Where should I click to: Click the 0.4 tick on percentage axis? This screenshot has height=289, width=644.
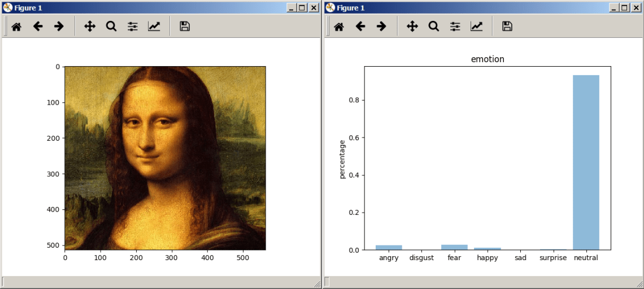click(x=354, y=175)
